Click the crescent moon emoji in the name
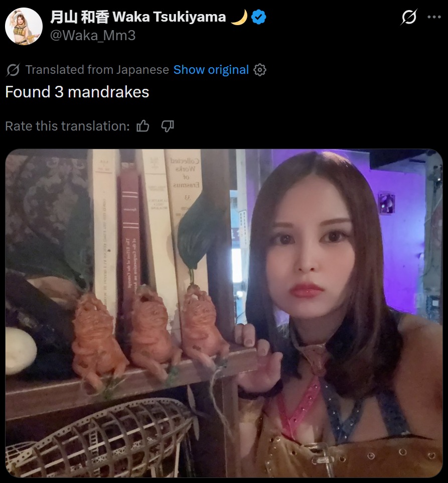The width and height of the screenshot is (448, 483). (x=239, y=17)
